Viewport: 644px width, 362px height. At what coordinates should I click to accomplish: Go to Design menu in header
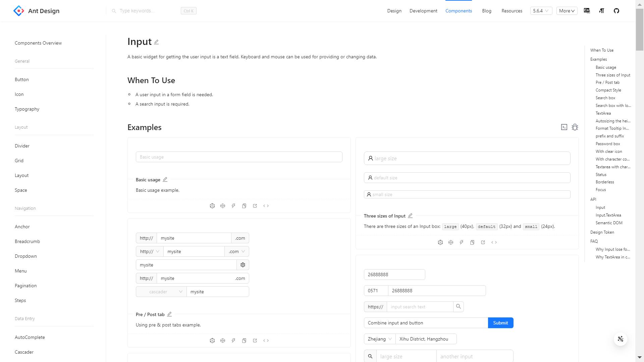(394, 11)
